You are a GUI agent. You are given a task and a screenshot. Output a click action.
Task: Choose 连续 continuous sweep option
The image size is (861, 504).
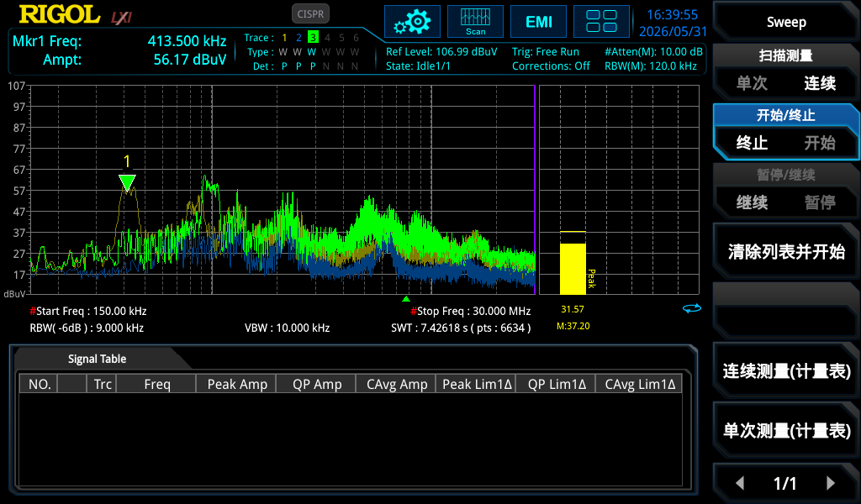820,83
